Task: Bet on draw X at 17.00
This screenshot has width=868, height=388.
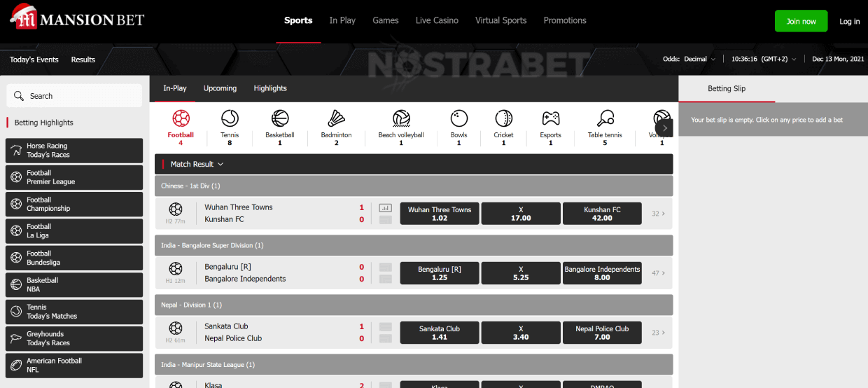Action: pos(521,214)
